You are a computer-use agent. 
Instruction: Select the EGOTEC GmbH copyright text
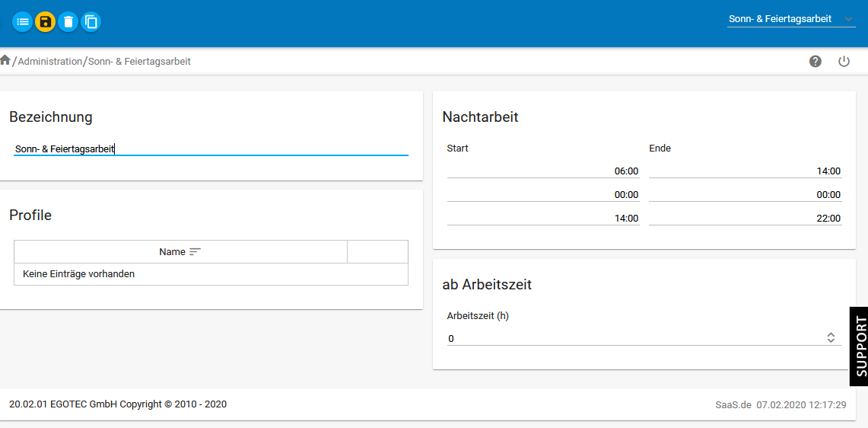click(x=118, y=404)
